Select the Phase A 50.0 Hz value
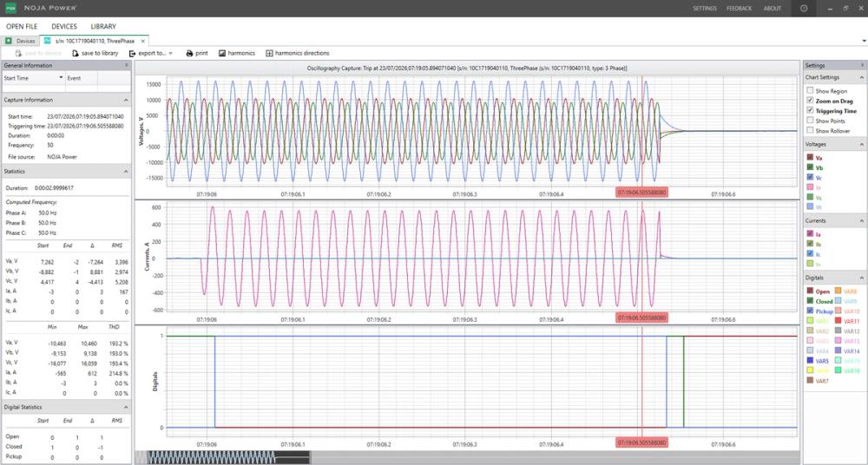 pos(48,213)
